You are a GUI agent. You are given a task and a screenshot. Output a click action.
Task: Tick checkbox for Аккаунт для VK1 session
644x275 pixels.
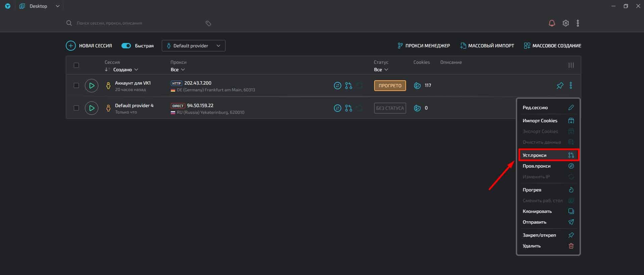click(x=76, y=86)
